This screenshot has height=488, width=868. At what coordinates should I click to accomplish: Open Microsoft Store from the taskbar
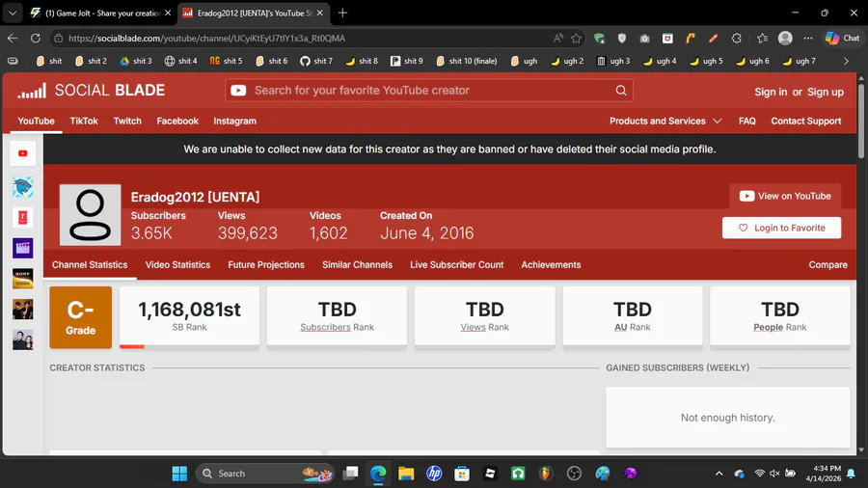[462, 474]
